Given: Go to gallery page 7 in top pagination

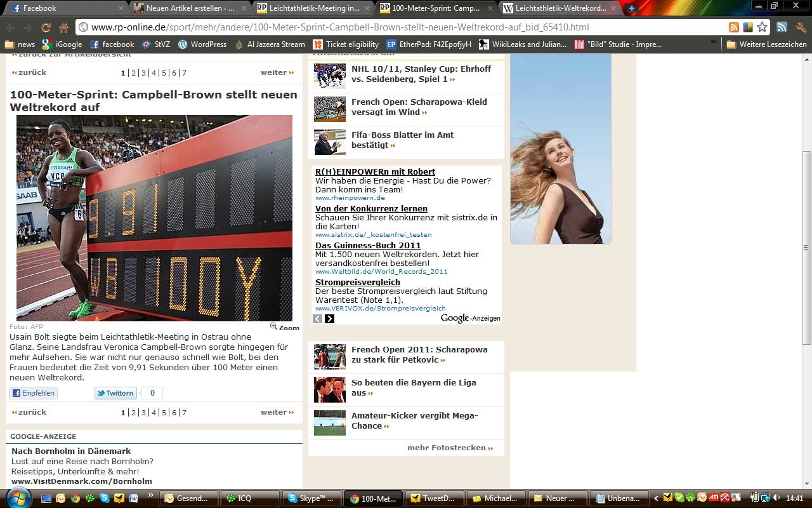Looking at the screenshot, I should (x=184, y=73).
